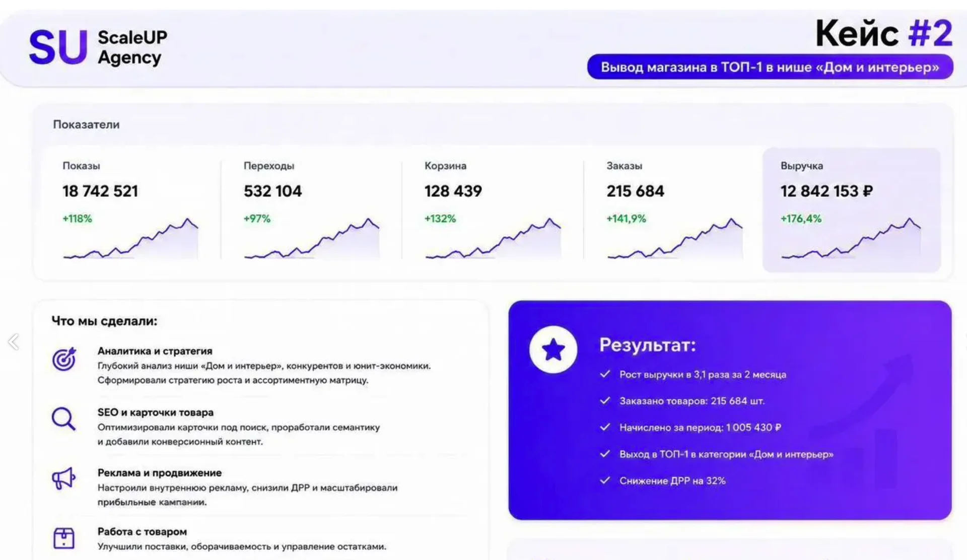Click the Показатели section heading

86,124
